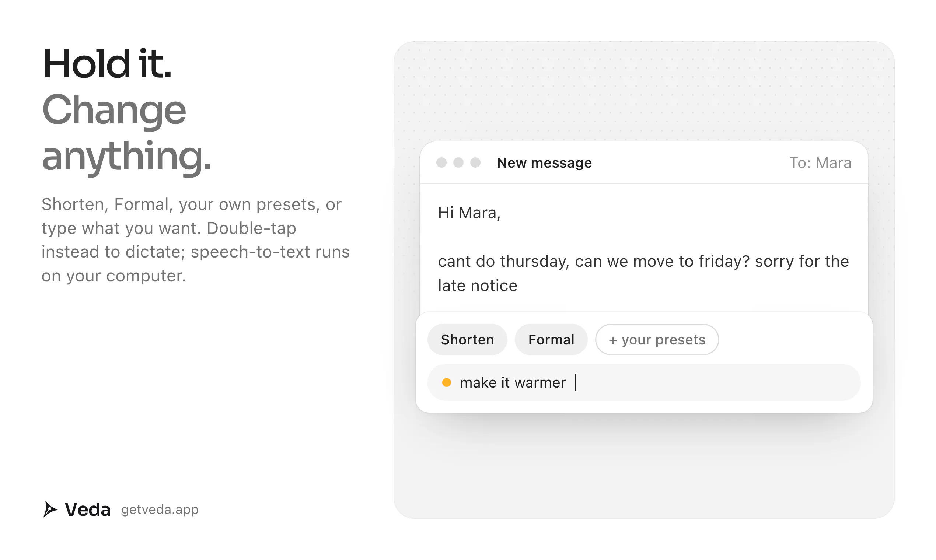Click the middle gray window dot
This screenshot has height=560, width=936.
(458, 162)
